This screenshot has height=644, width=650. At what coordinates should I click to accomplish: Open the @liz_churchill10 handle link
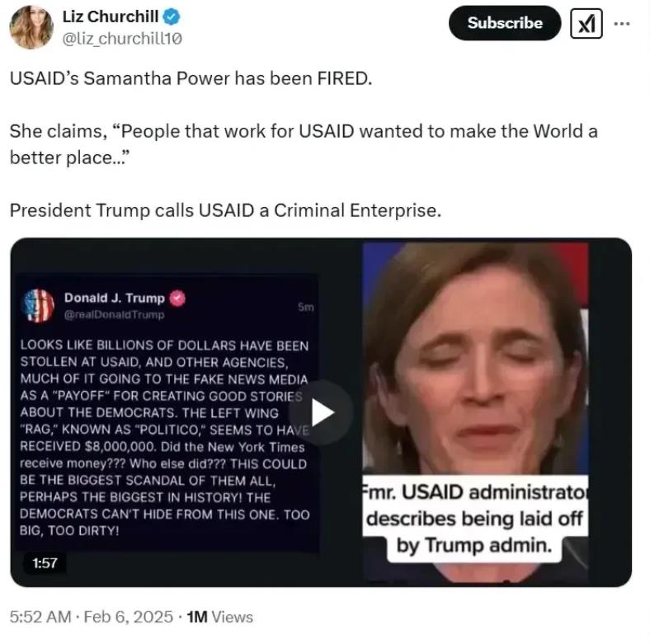(x=122, y=39)
